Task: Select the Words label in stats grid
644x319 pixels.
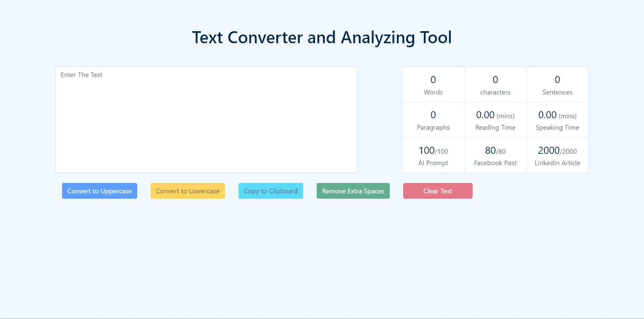Action: click(x=433, y=92)
